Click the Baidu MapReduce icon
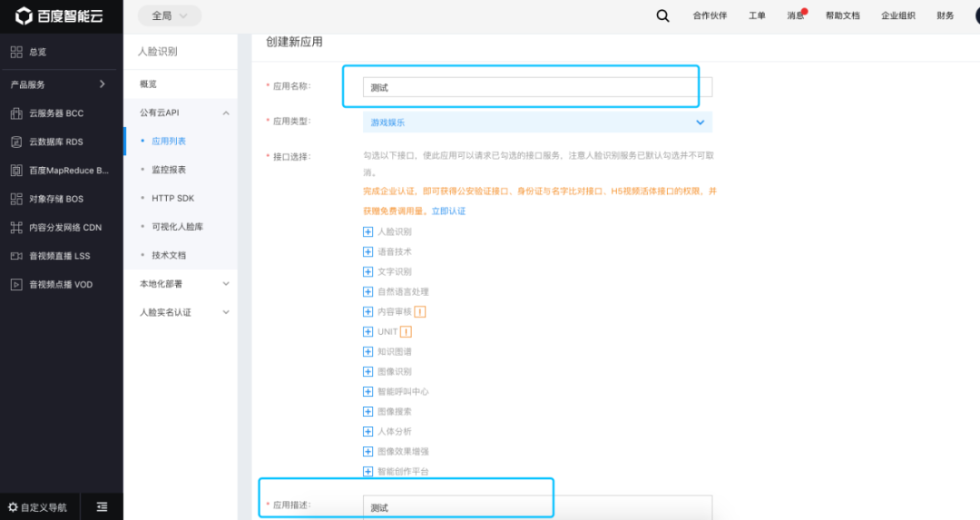 (16, 170)
